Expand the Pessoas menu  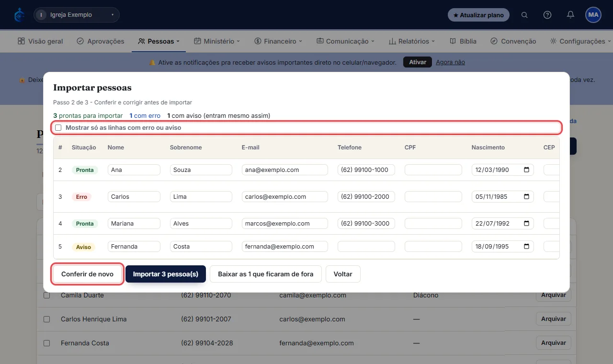click(159, 41)
